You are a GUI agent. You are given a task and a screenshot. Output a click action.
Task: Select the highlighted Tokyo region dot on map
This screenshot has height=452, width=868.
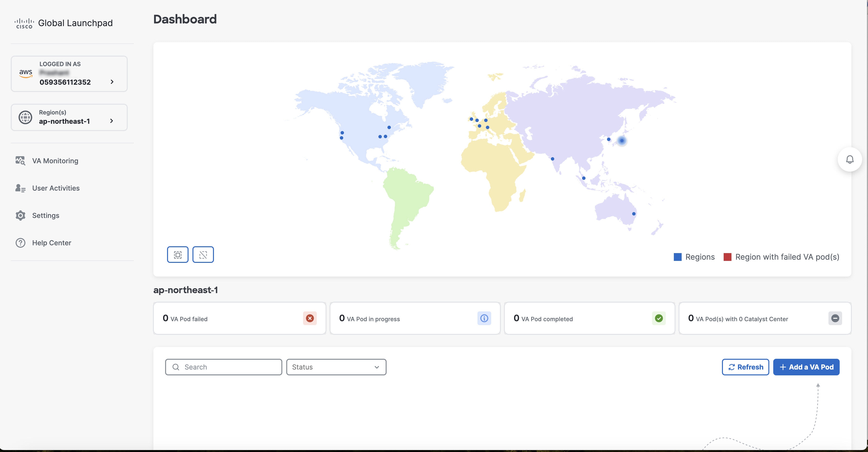point(622,140)
